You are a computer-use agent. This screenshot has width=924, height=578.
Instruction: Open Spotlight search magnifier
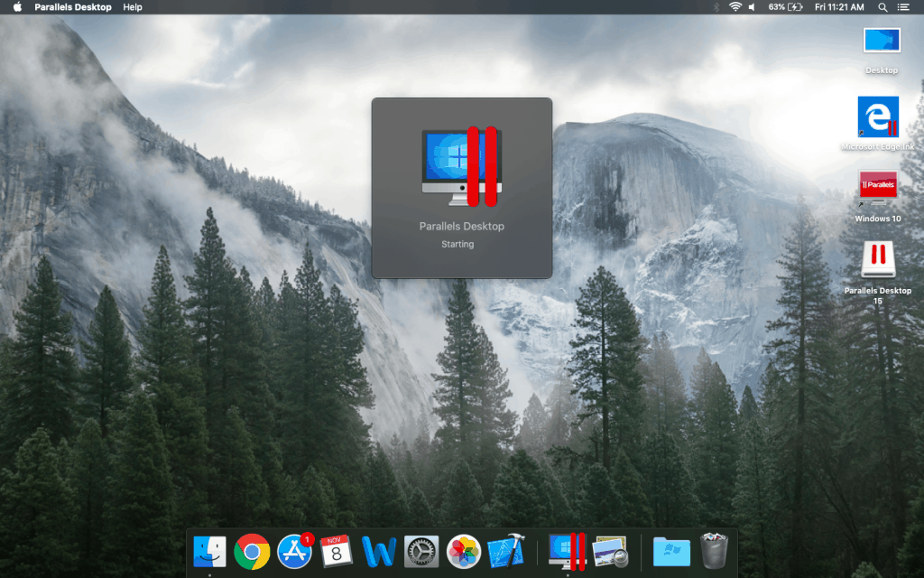[882, 7]
